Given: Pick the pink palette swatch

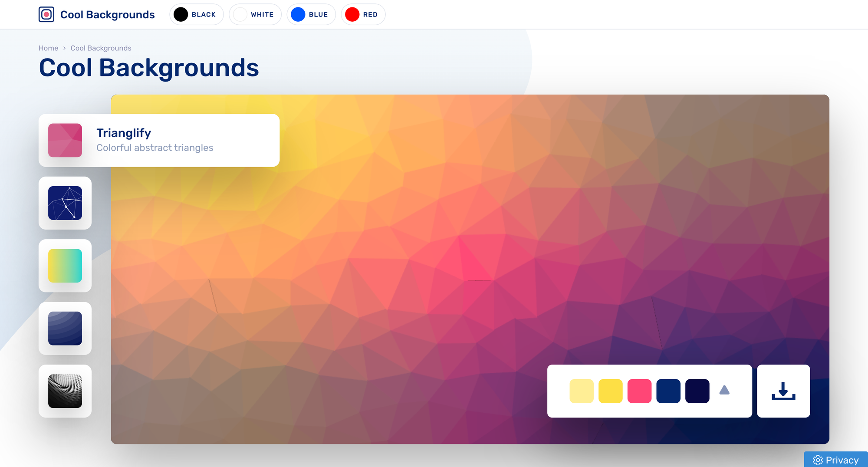Looking at the screenshot, I should coord(639,391).
